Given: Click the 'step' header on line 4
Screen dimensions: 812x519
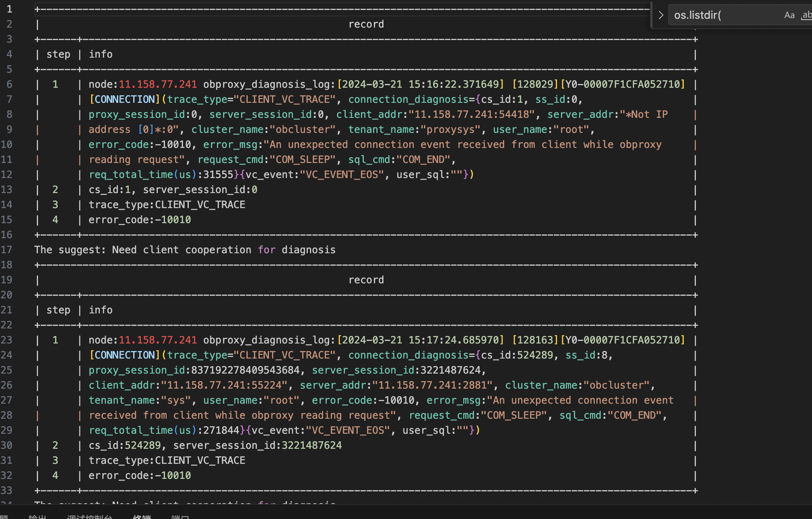Looking at the screenshot, I should 58,54.
